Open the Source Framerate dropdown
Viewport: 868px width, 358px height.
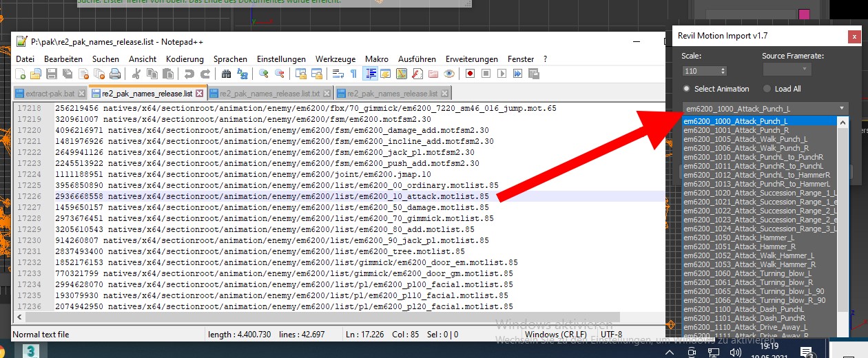[x=787, y=70]
